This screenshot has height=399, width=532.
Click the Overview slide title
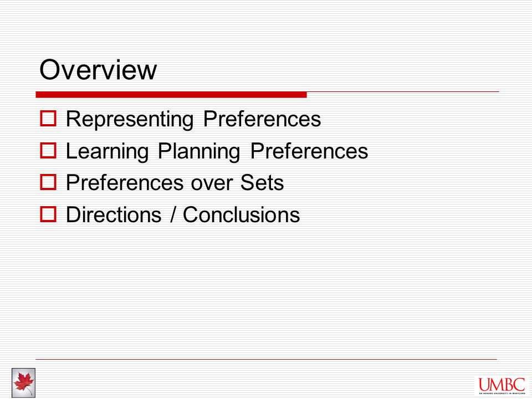[x=98, y=70]
